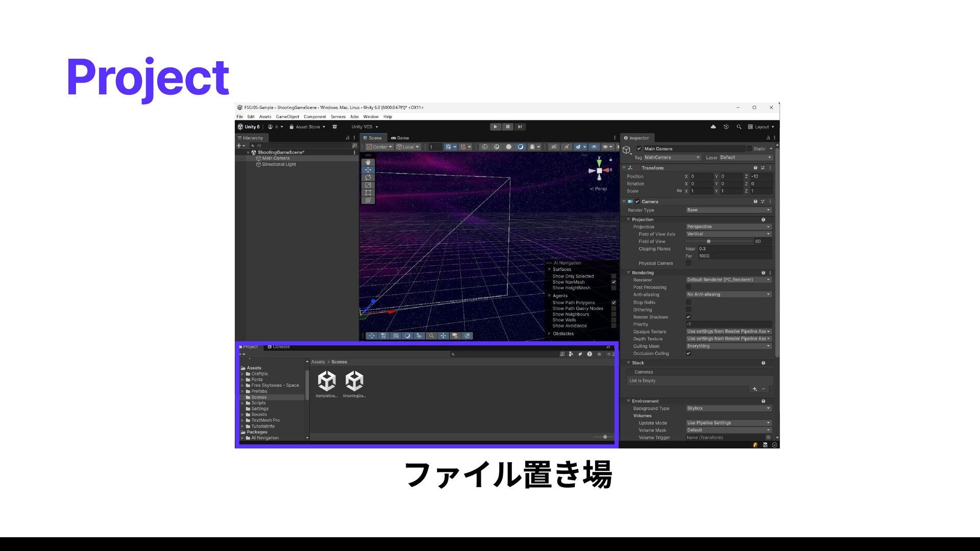Open the GameObject menu

tap(287, 117)
